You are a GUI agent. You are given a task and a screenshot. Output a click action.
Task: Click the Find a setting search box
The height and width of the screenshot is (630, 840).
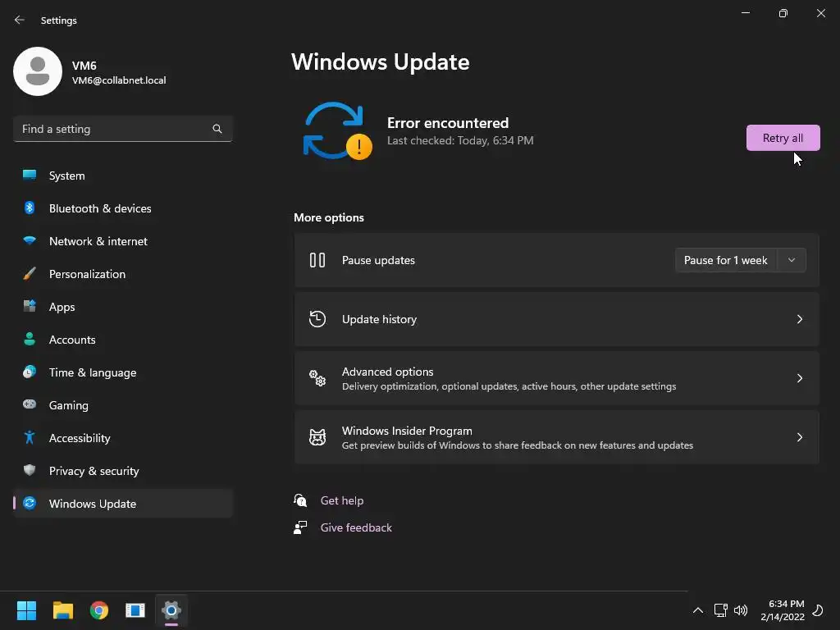(123, 129)
